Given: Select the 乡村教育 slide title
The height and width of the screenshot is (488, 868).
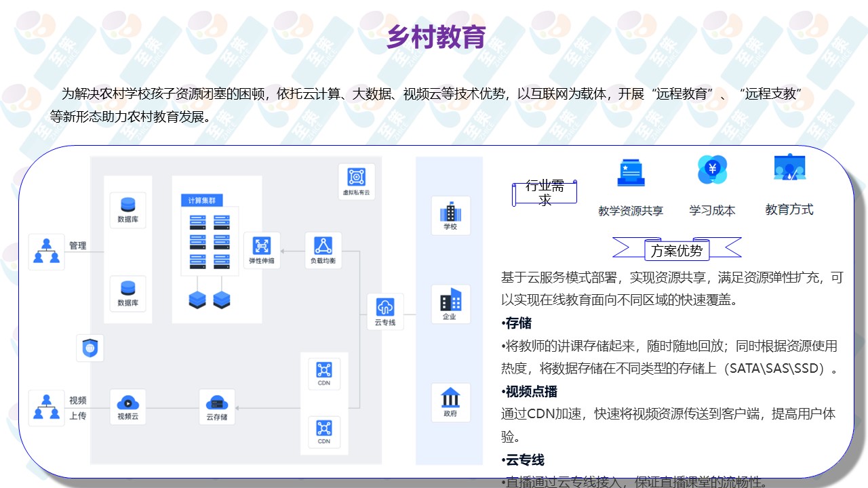Looking at the screenshot, I should coord(436,37).
